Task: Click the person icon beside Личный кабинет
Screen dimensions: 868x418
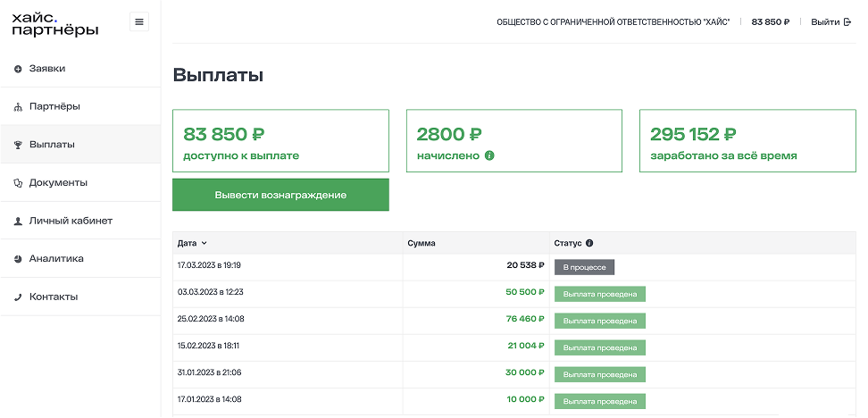Action: (18, 221)
